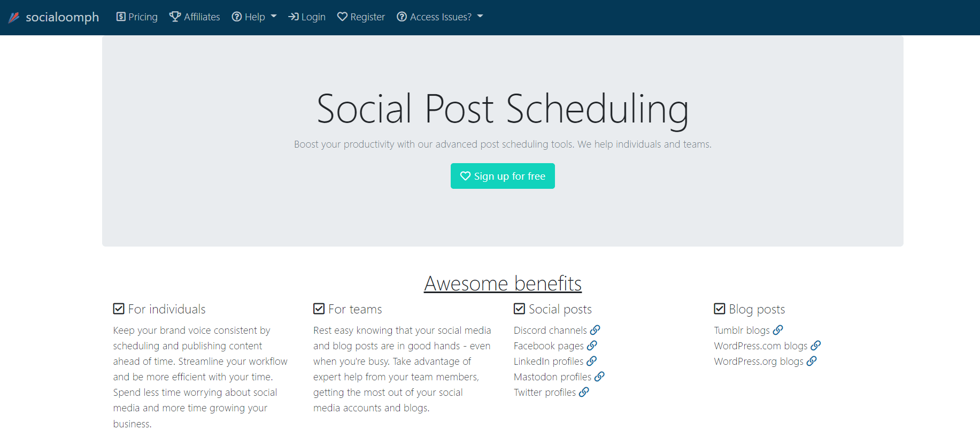Image resolution: width=980 pixels, height=437 pixels.
Task: Expand the Help dropdown menu
Action: (x=254, y=17)
